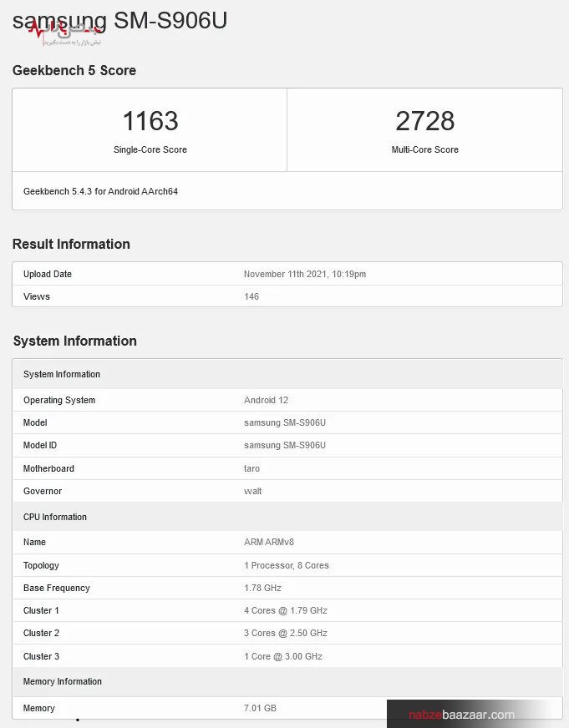Select the 'Cluster 2' label
This screenshot has width=569, height=728.
click(41, 634)
